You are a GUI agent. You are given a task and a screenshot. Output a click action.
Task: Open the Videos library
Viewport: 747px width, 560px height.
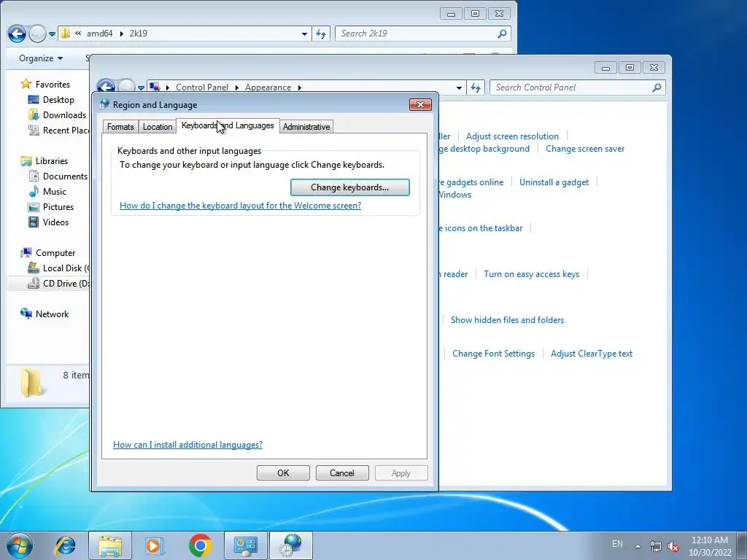click(x=55, y=222)
